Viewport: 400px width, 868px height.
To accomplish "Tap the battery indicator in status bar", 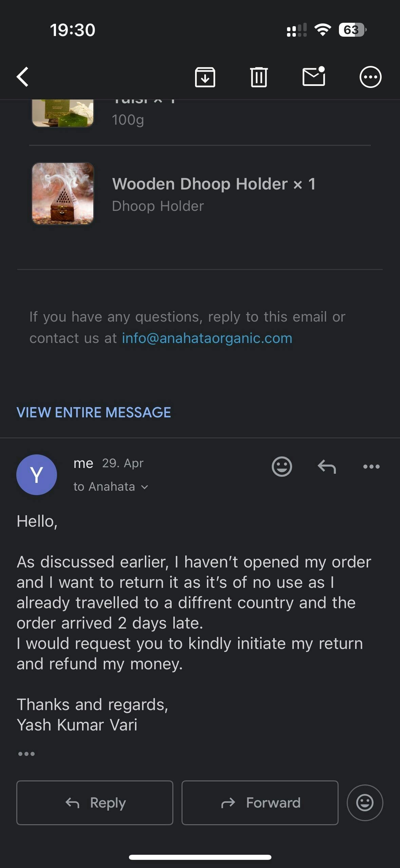I will pyautogui.click(x=352, y=30).
